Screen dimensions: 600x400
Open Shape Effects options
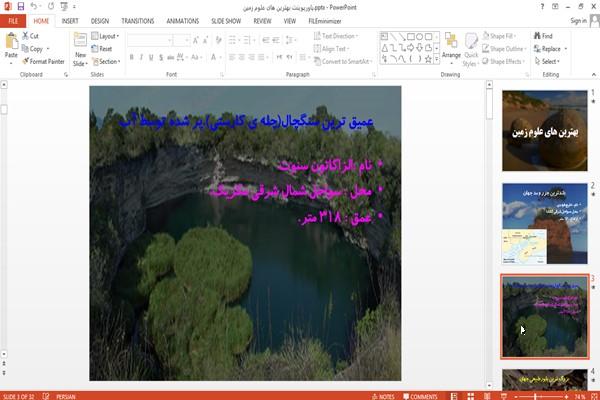click(502, 61)
